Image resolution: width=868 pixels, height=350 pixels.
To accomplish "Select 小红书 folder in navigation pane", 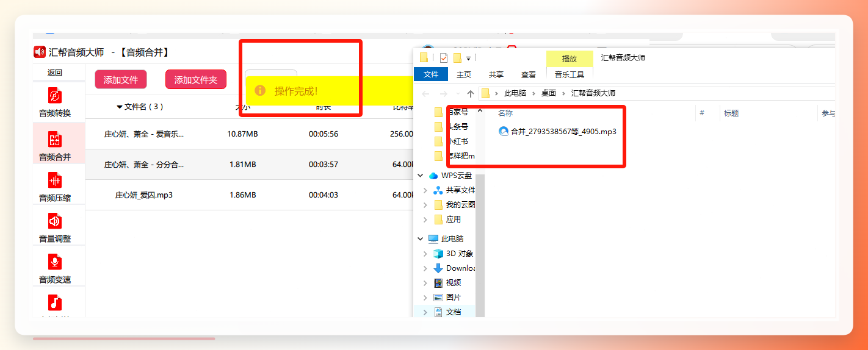I will coord(450,141).
